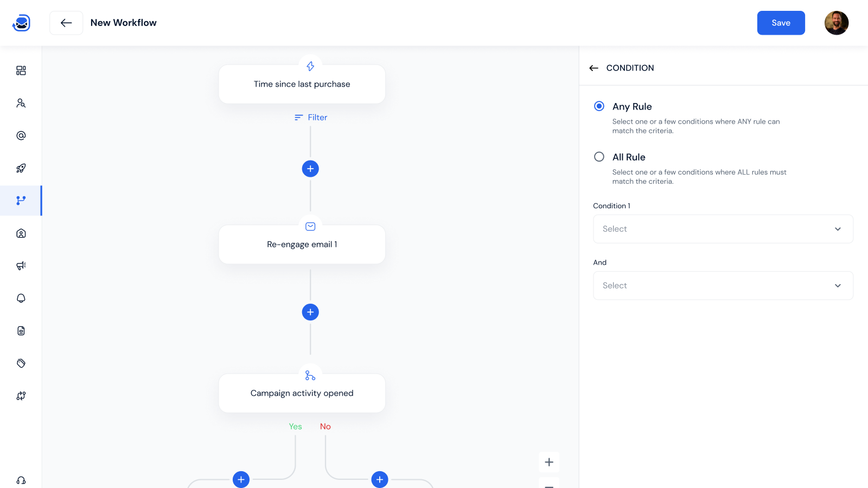Click the Any Rule description text

(696, 126)
